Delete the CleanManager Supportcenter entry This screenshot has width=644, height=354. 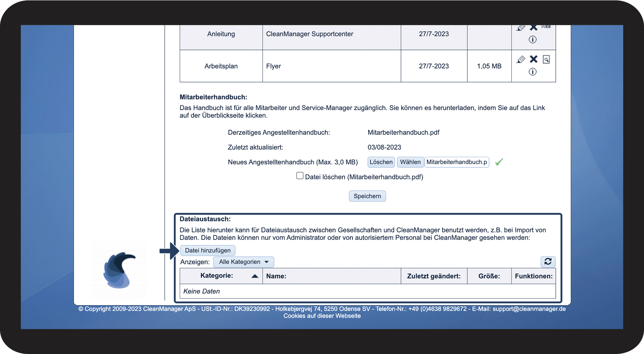(534, 28)
